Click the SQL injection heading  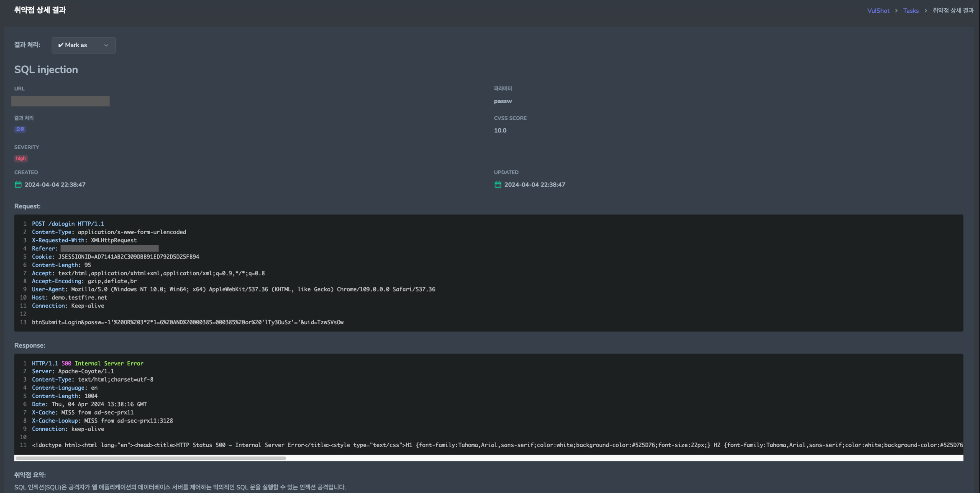(46, 70)
